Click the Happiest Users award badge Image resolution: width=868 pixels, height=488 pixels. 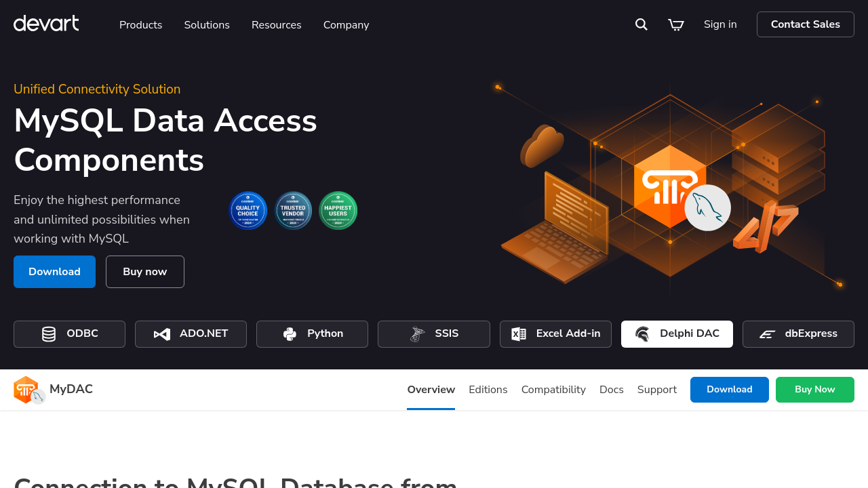[x=338, y=210]
